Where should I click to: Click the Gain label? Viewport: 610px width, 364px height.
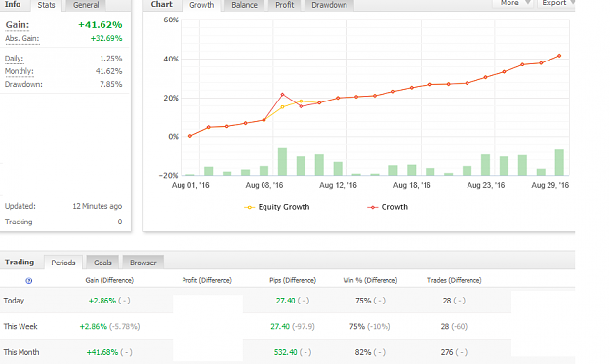(18, 25)
